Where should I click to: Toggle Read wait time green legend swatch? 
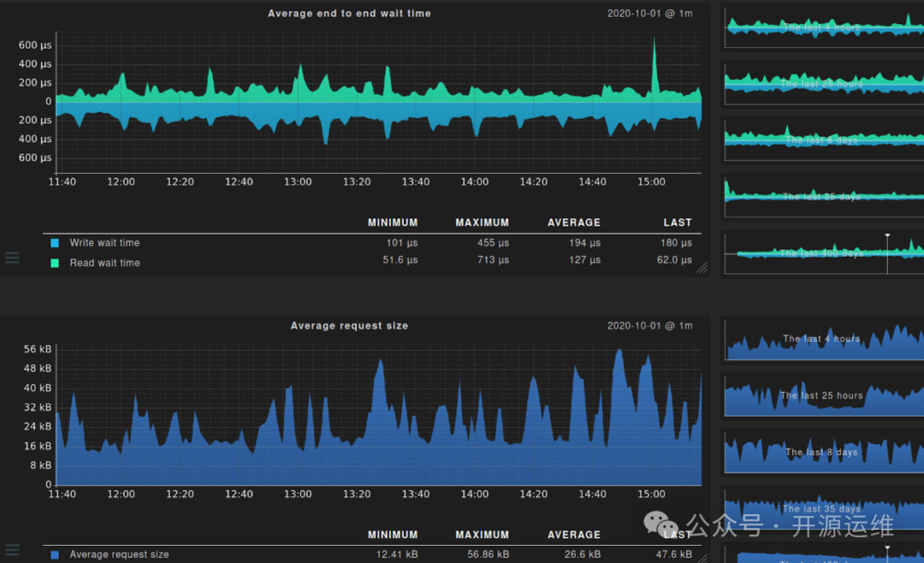[x=55, y=263]
